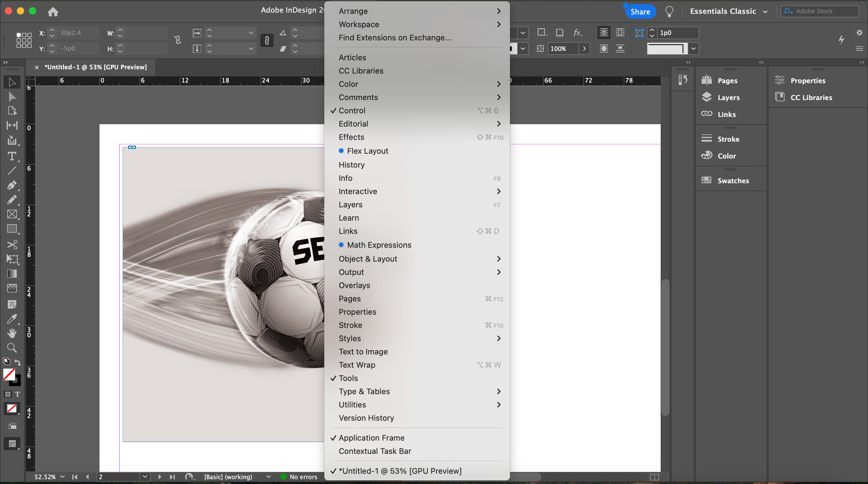The image size is (868, 484).
Task: Choose Contextual Task Bar menu entry
Action: (x=375, y=451)
